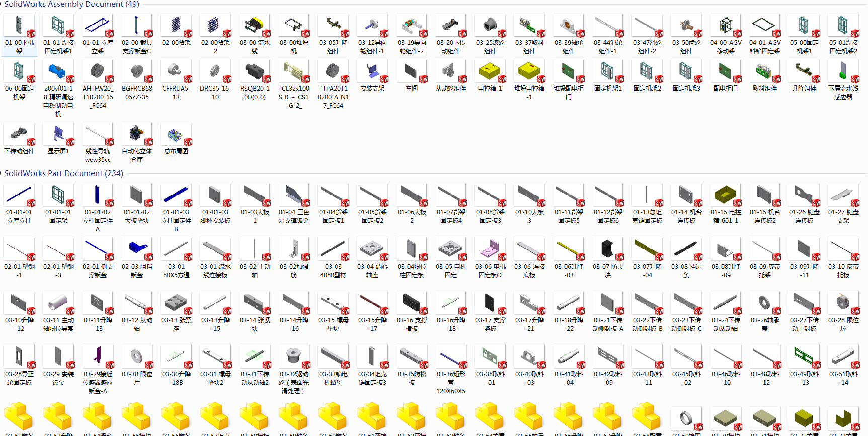
Task: Click the 03-12导向轮组件-1 file icon
Action: coord(372,25)
